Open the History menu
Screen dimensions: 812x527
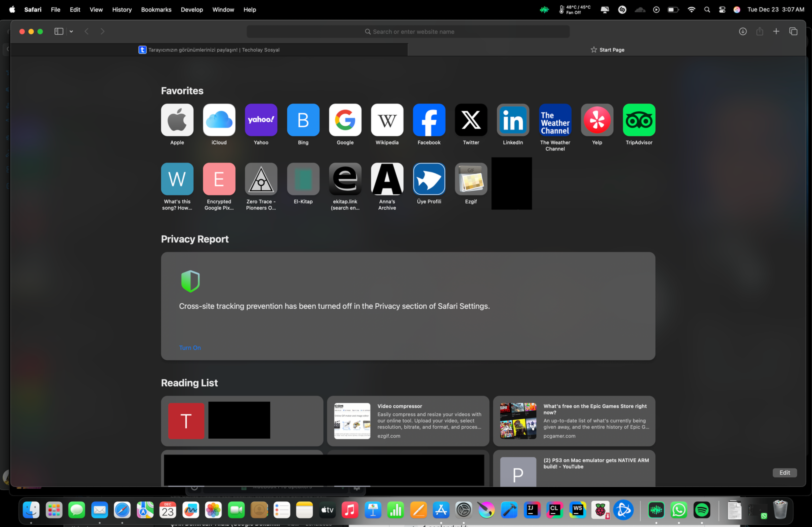click(122, 10)
